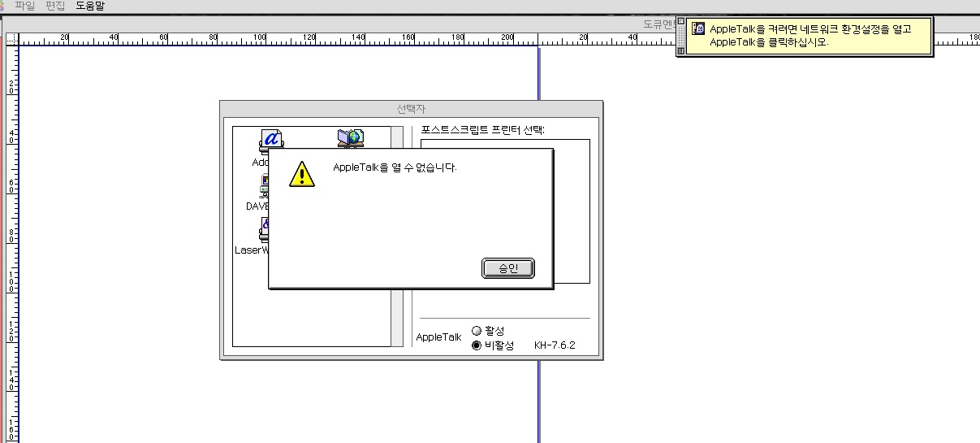
Task: Select the 활성 AppleTalk radio button
Action: pyautogui.click(x=477, y=331)
